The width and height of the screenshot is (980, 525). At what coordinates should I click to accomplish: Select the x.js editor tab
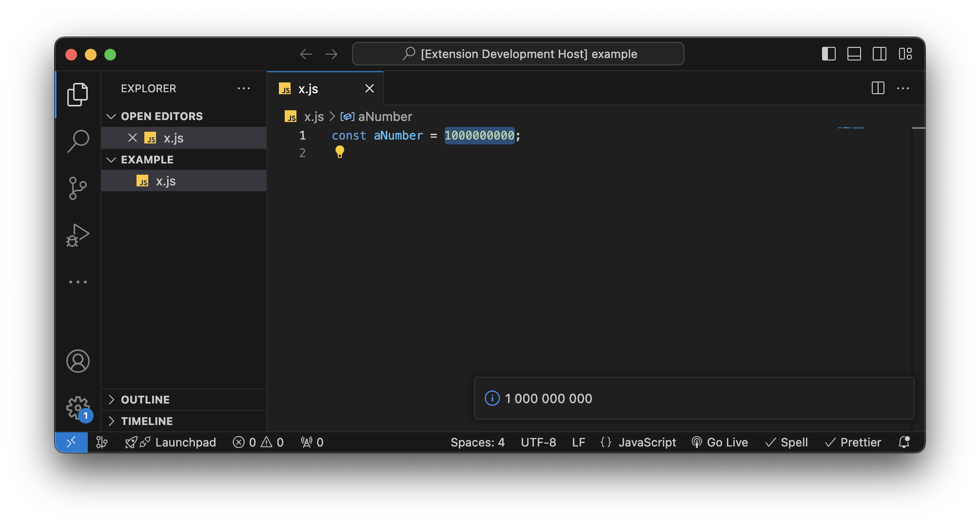pyautogui.click(x=325, y=88)
